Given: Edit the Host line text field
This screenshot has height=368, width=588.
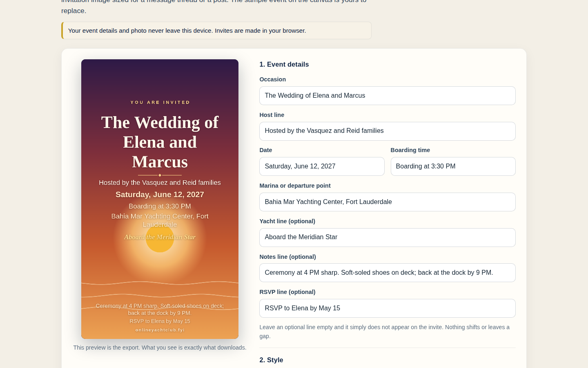Looking at the screenshot, I should tap(387, 131).
